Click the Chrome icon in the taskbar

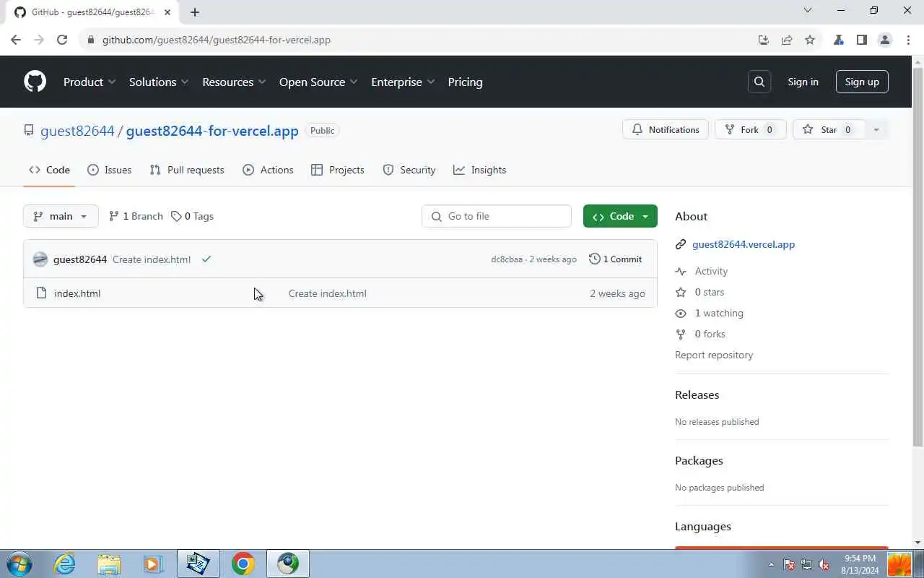tap(243, 564)
